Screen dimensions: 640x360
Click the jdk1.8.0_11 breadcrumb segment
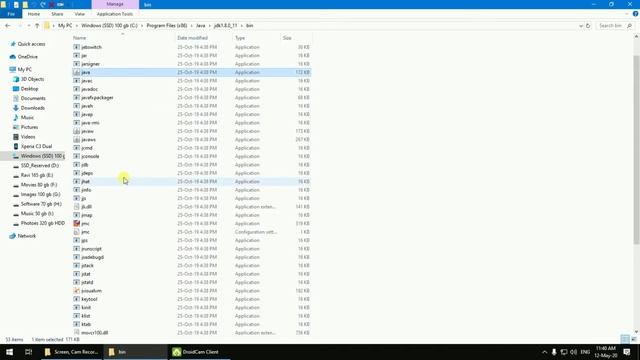click(x=225, y=26)
